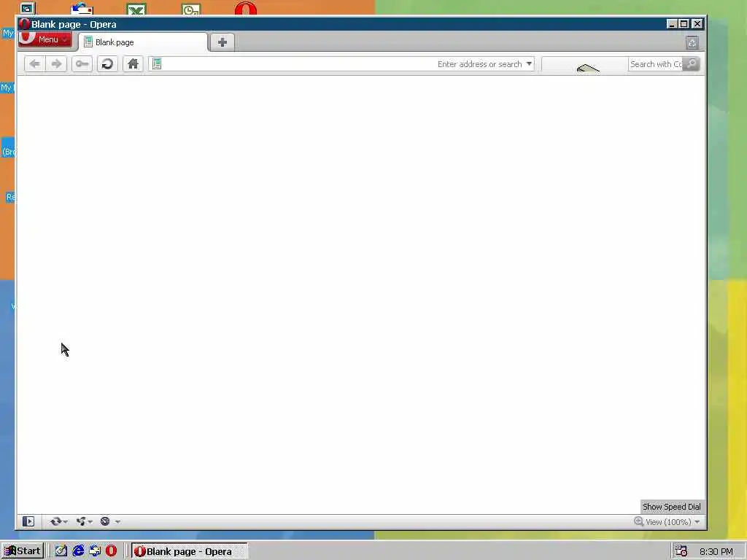Open a new tab with plus button

coord(222,42)
